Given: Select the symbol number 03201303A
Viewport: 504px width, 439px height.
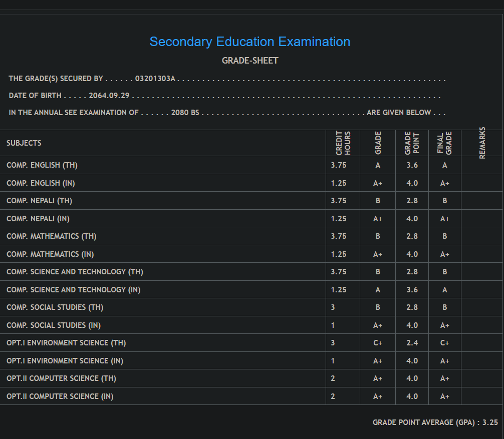Looking at the screenshot, I should click(155, 79).
